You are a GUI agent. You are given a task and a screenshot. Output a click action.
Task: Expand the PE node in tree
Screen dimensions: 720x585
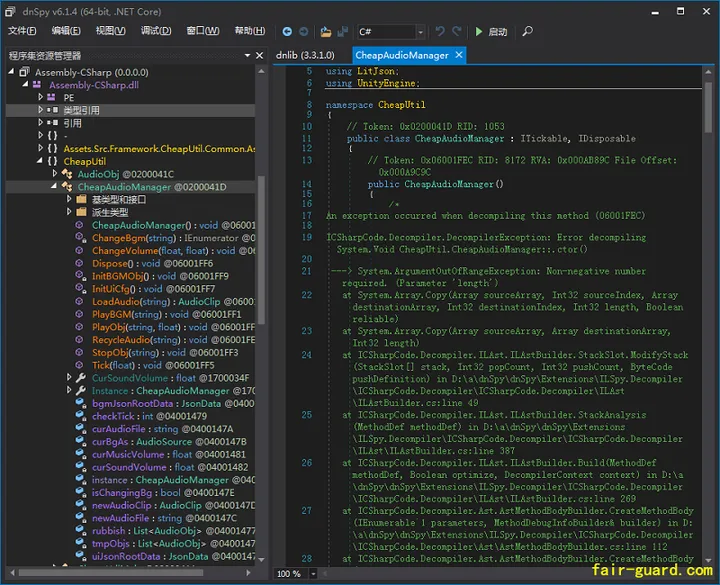tap(39, 98)
